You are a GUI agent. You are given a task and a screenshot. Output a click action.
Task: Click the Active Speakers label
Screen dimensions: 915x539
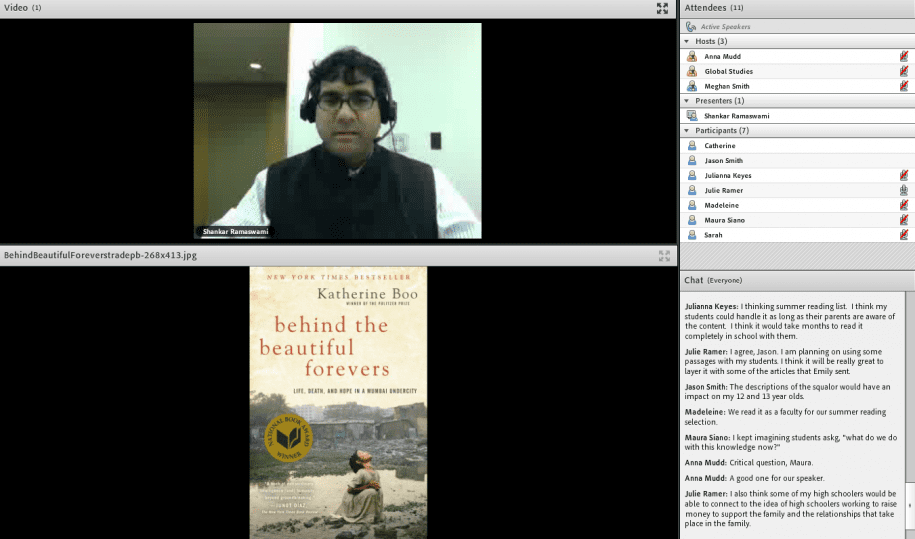725,27
